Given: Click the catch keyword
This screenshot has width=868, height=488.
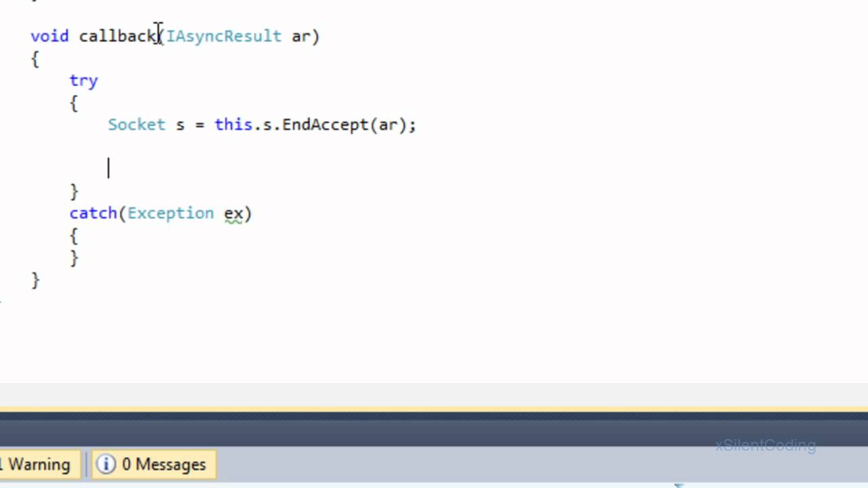Looking at the screenshot, I should pyautogui.click(x=94, y=213).
